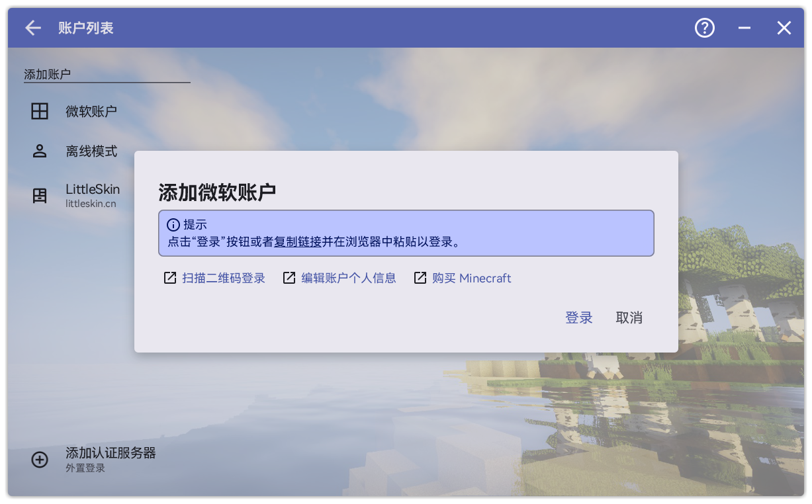The height and width of the screenshot is (504, 812).
Task: Click the 外置登录 subtitle text
Action: (x=85, y=468)
